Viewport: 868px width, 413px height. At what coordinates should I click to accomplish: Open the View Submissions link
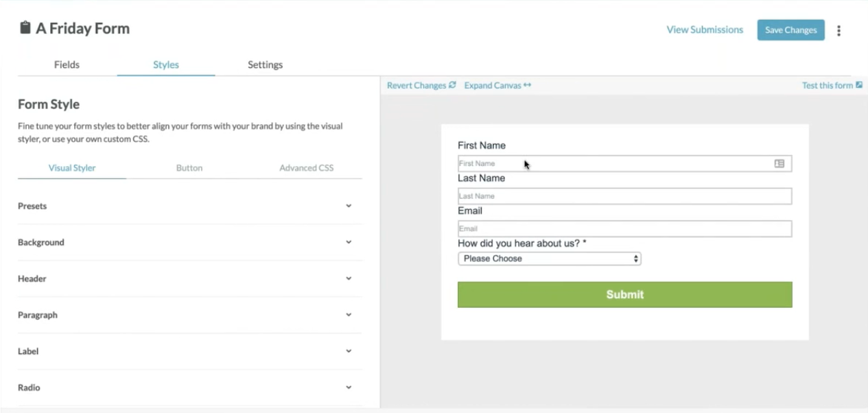pos(705,29)
